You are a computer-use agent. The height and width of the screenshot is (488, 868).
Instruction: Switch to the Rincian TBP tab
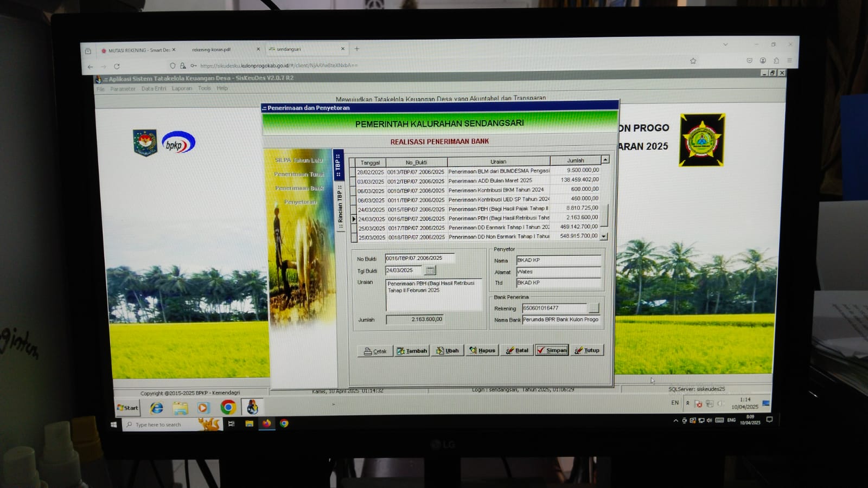point(340,208)
